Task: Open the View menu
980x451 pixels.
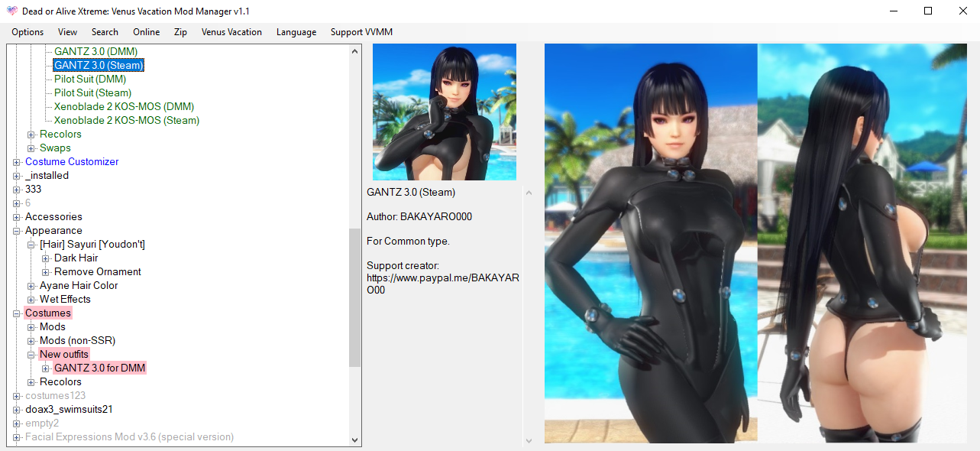Action: click(x=67, y=32)
